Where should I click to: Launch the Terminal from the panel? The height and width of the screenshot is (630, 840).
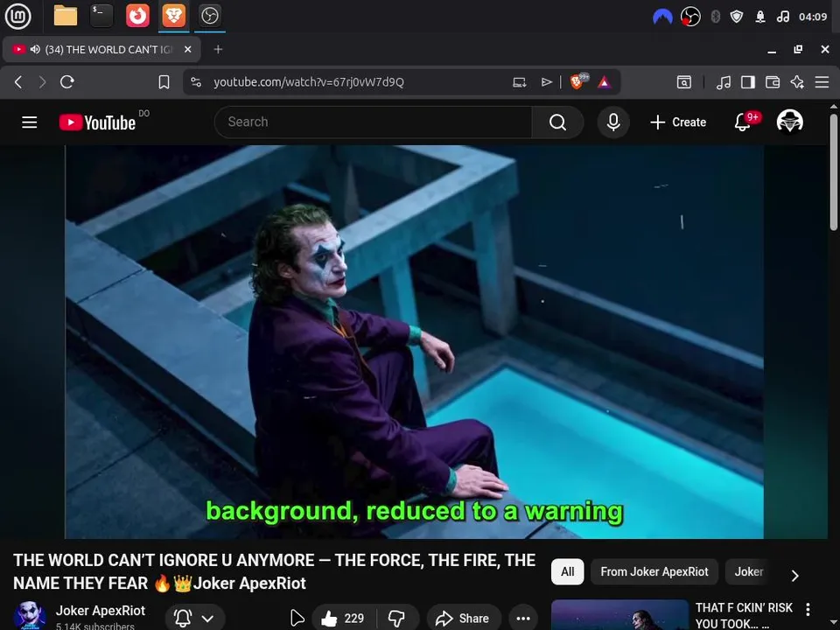click(x=101, y=16)
